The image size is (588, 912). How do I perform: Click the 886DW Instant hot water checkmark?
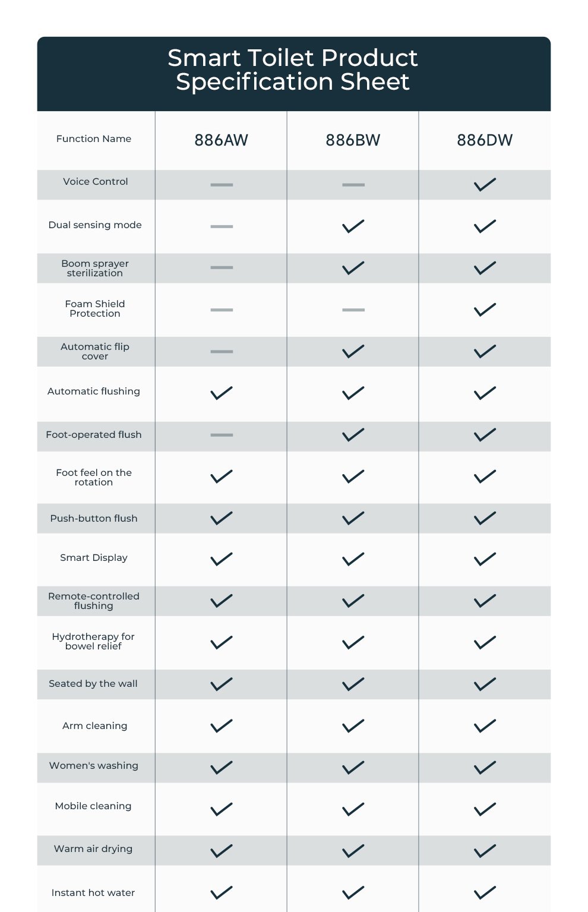click(x=485, y=892)
